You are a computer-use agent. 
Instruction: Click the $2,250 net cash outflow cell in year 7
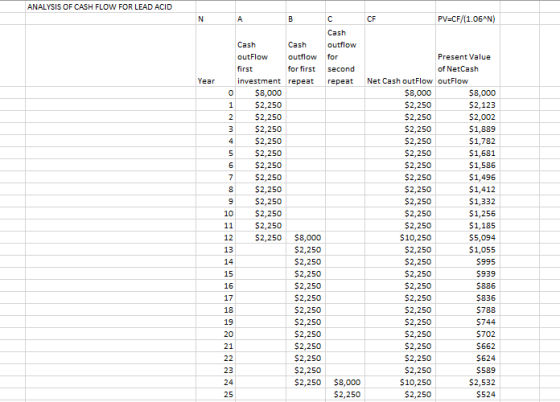(400, 177)
